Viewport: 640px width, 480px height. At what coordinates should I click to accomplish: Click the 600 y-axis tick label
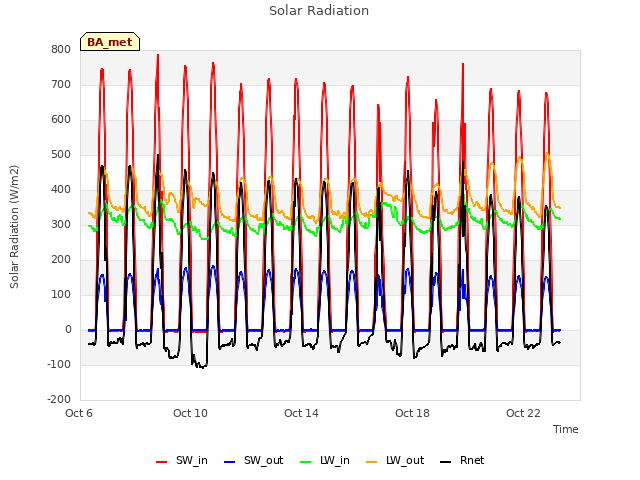point(61,120)
